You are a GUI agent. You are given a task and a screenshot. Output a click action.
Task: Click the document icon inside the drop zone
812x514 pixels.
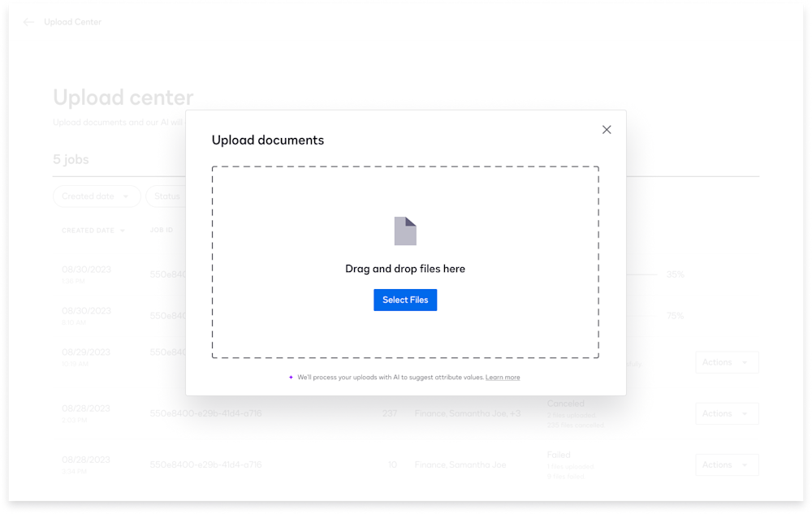pos(405,230)
